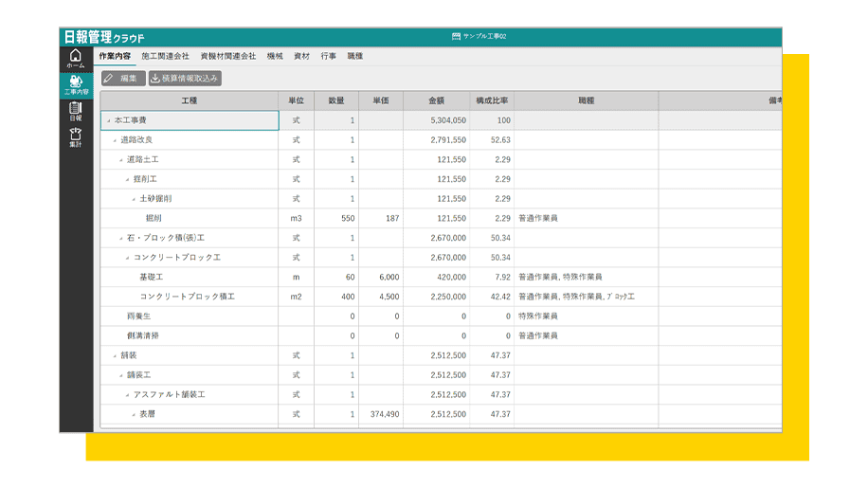Collapse the 舗装 tree node
Image resolution: width=868 pixels, height=488 pixels.
[x=115, y=355]
